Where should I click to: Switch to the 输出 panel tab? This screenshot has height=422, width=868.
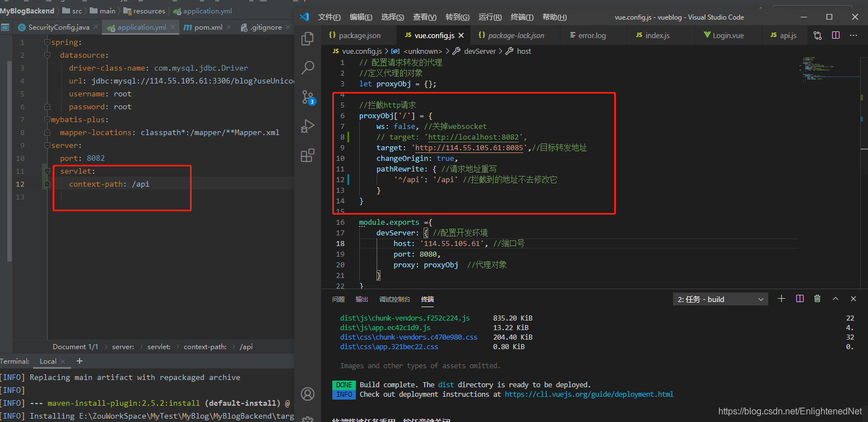(x=362, y=299)
